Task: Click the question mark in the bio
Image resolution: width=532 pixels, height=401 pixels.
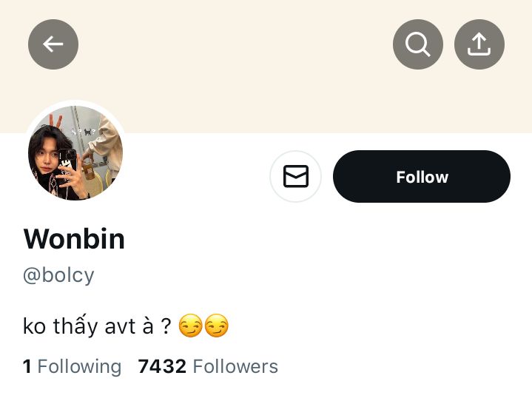Action: point(166,326)
